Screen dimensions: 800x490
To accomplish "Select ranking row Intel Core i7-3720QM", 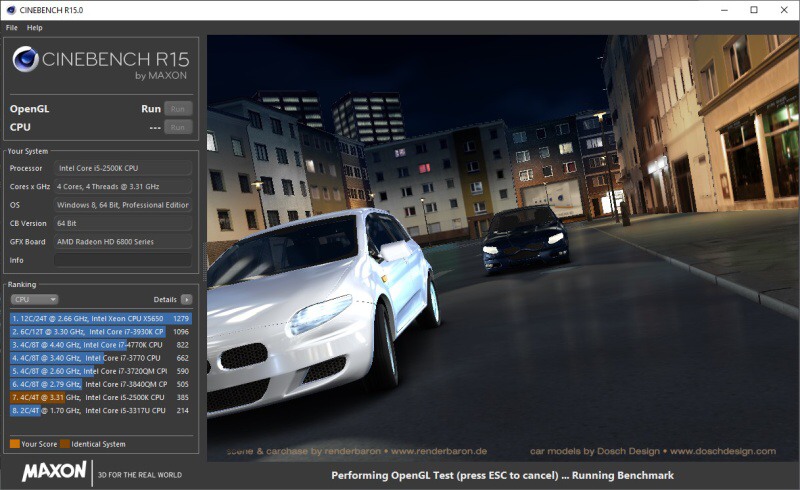I will [101, 371].
